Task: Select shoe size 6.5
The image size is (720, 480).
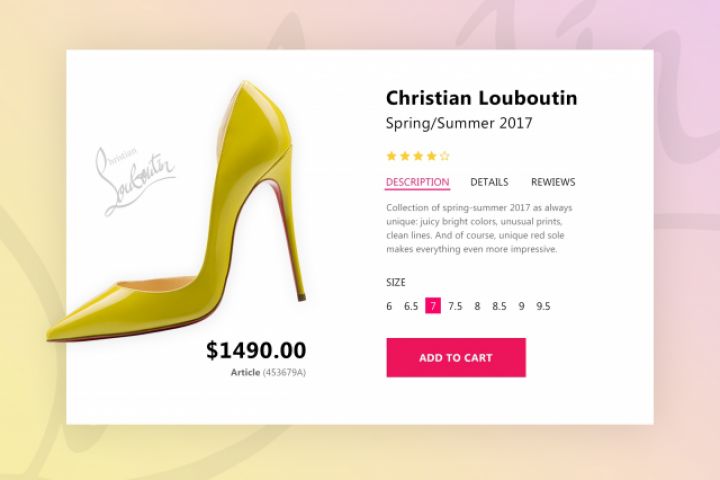Action: coord(411,306)
